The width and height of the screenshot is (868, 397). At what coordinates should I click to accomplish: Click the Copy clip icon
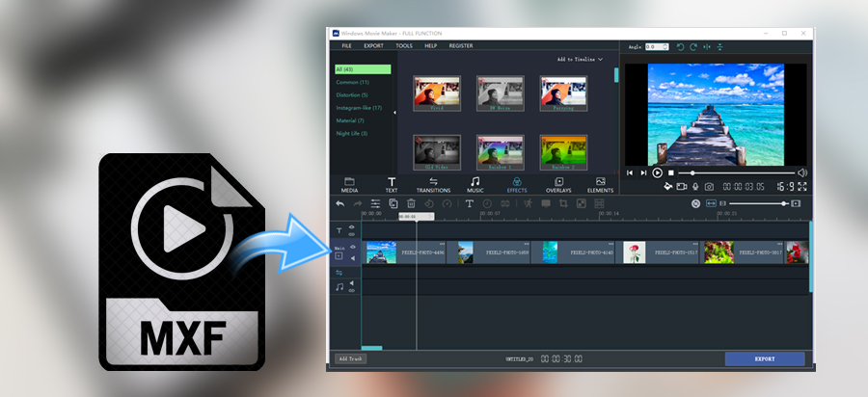tap(393, 203)
